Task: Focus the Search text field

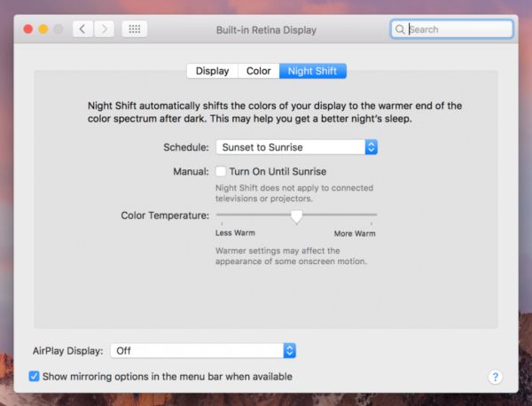Action: point(451,29)
